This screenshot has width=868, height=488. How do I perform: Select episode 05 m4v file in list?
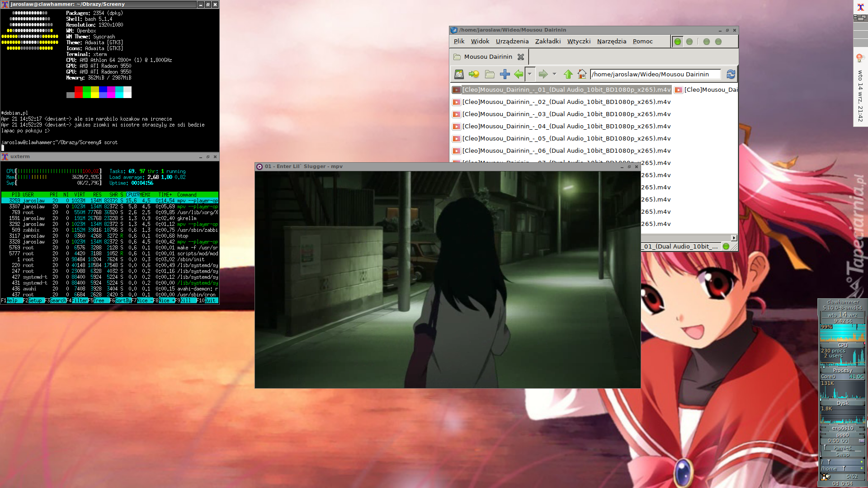(562, 139)
